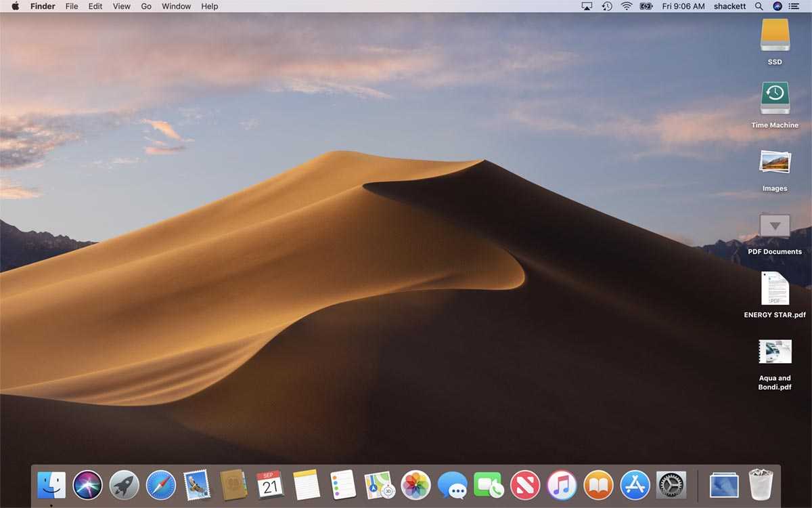Select the ENERGY STAR.pdf file
Screen dimensions: 812x508
click(x=775, y=289)
